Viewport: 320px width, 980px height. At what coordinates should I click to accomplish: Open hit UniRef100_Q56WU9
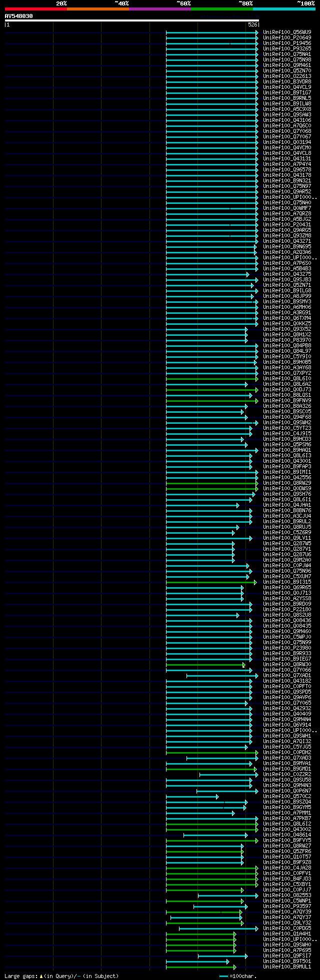(287, 32)
